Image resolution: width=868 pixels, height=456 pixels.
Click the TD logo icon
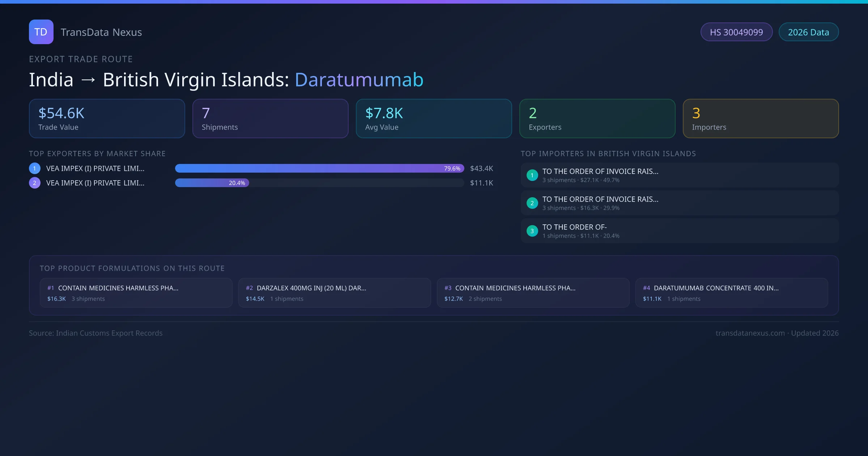tap(41, 32)
